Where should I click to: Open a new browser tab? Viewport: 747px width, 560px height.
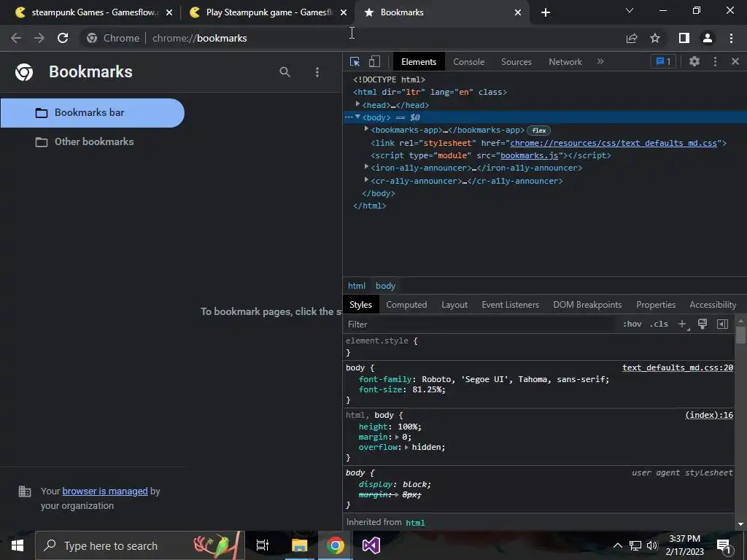point(546,12)
